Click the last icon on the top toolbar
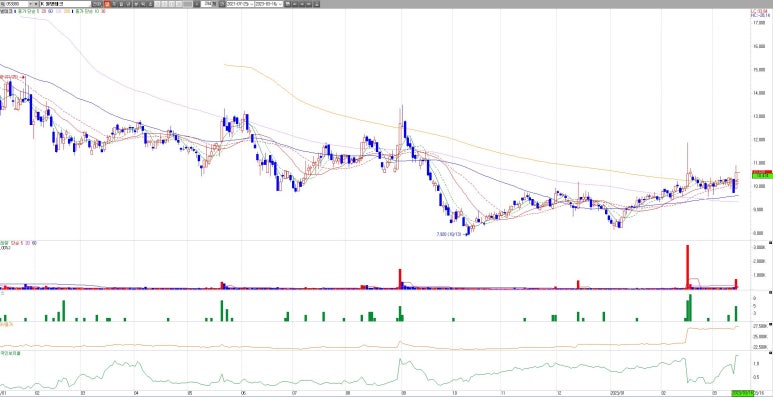Image resolution: width=773 pixels, height=397 pixels. pos(316,4)
